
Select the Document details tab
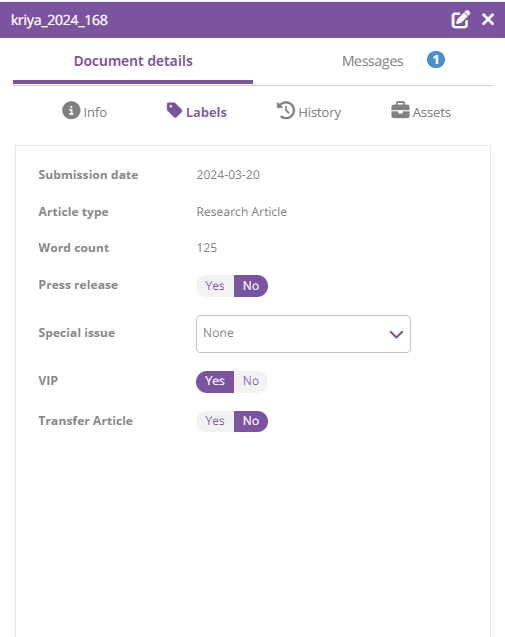(133, 61)
